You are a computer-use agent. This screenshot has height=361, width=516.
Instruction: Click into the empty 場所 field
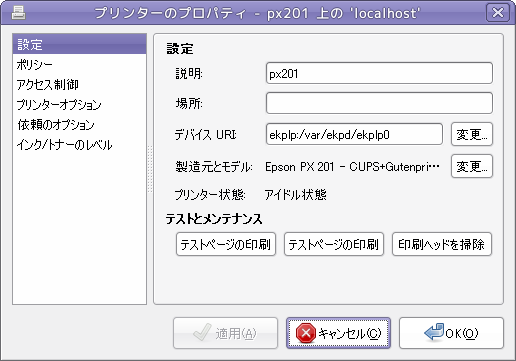tap(379, 103)
